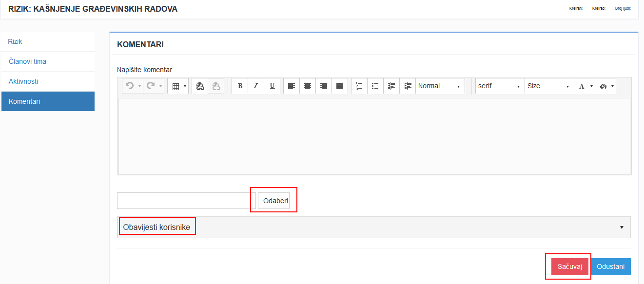Open the font color dropdown arrow
The image size is (644, 284).
pyautogui.click(x=592, y=86)
